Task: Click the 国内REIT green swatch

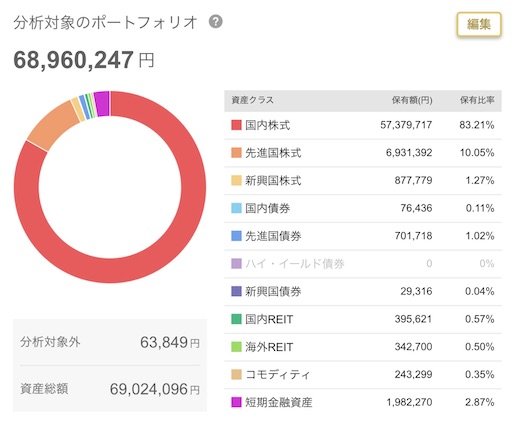Action: pos(236,319)
